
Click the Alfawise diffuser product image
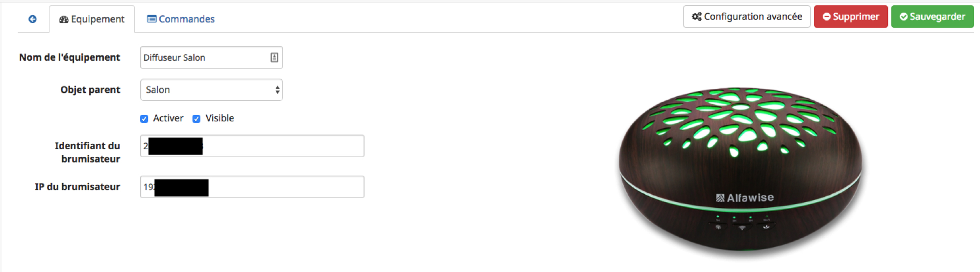(740, 170)
